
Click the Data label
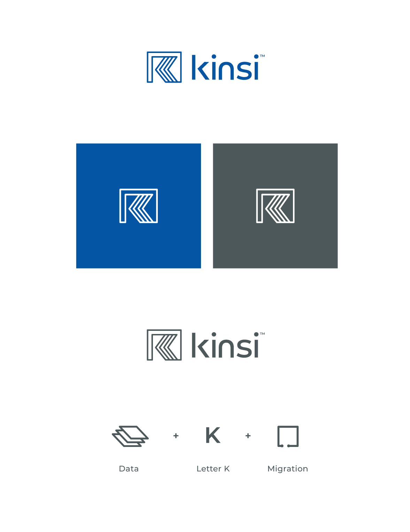(129, 469)
